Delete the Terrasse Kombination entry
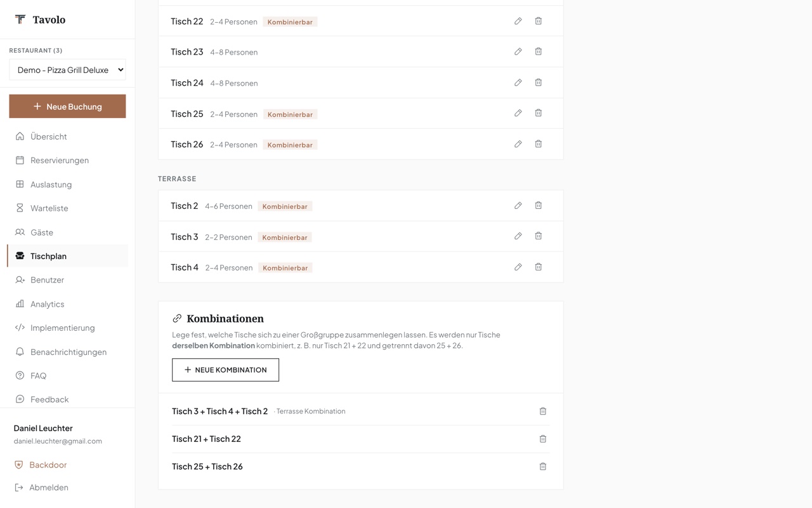The image size is (812, 508). point(543,411)
